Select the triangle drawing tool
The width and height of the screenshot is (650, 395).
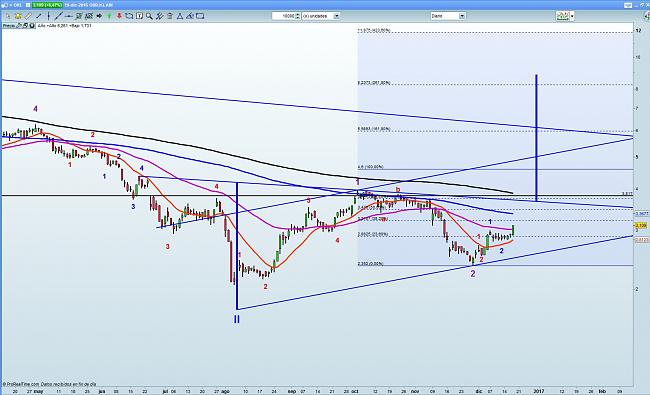(180, 16)
